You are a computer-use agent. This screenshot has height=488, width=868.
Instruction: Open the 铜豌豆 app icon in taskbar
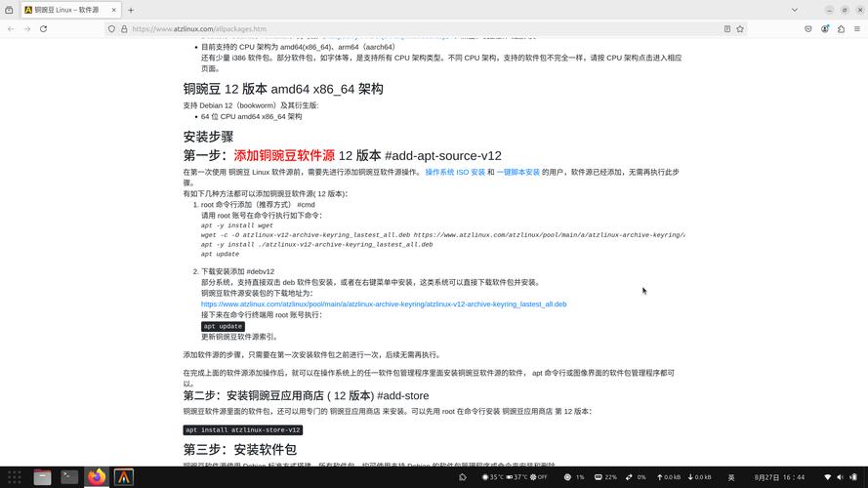click(123, 477)
